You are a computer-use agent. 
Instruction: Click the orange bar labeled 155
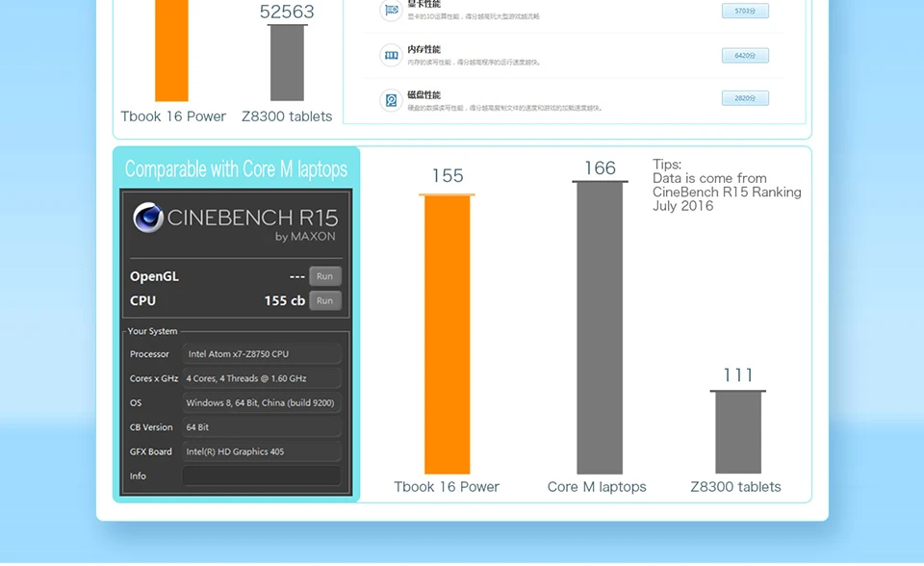pos(448,334)
